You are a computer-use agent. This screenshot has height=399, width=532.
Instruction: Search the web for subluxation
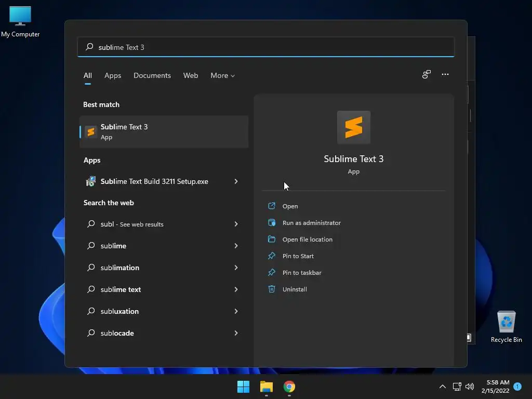click(x=119, y=312)
